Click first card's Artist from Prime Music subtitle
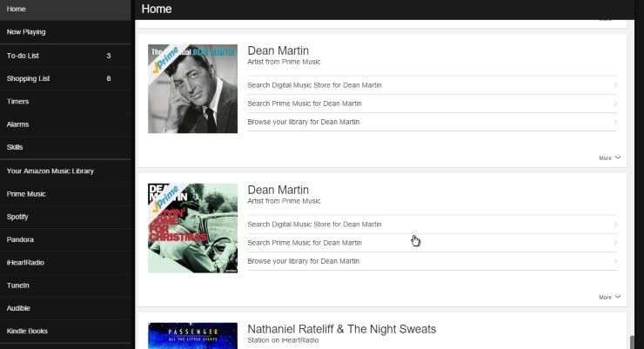The height and width of the screenshot is (349, 644). coord(284,62)
